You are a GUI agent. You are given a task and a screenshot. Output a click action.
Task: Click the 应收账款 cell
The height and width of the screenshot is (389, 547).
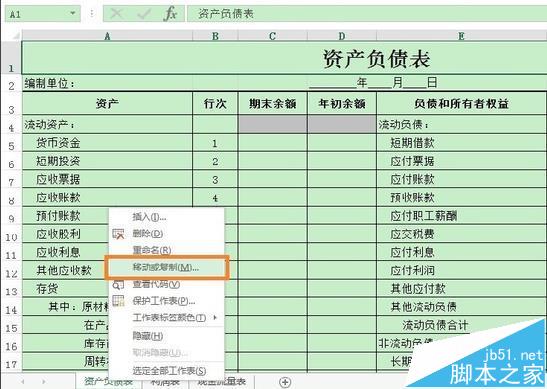(107, 197)
